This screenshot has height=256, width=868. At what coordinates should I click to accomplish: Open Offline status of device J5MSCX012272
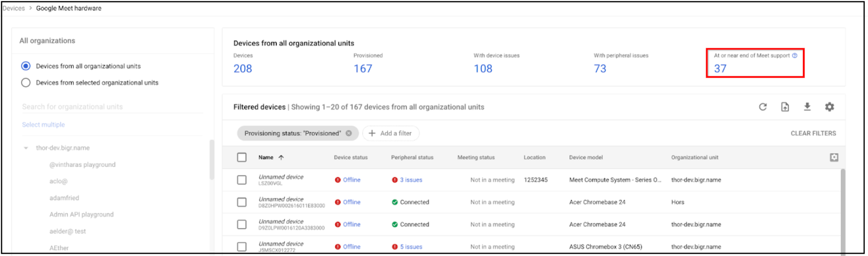(352, 247)
